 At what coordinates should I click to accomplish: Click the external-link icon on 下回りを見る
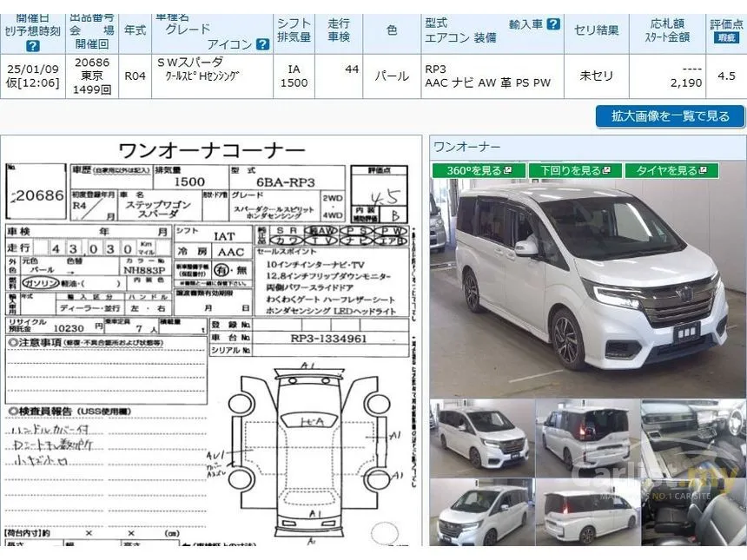click(606, 170)
